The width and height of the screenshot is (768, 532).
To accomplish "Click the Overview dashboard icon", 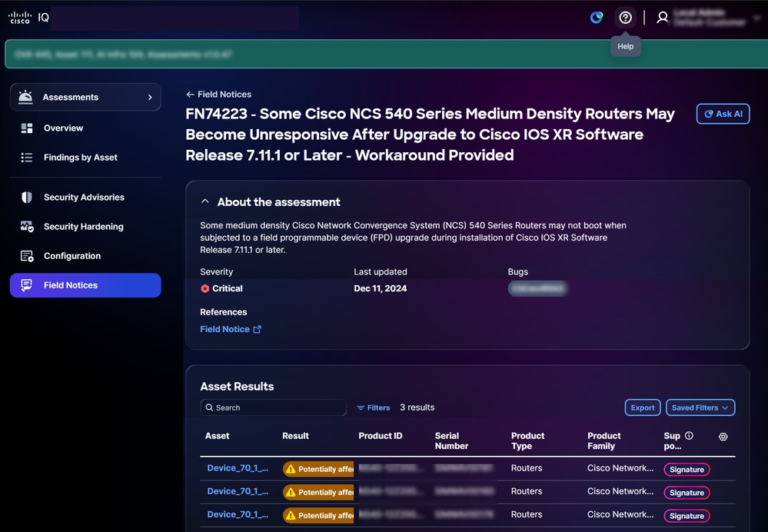I will tap(27, 128).
